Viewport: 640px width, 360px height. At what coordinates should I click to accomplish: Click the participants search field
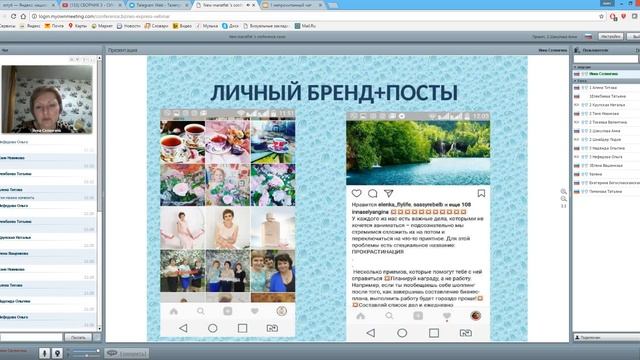tap(606, 59)
